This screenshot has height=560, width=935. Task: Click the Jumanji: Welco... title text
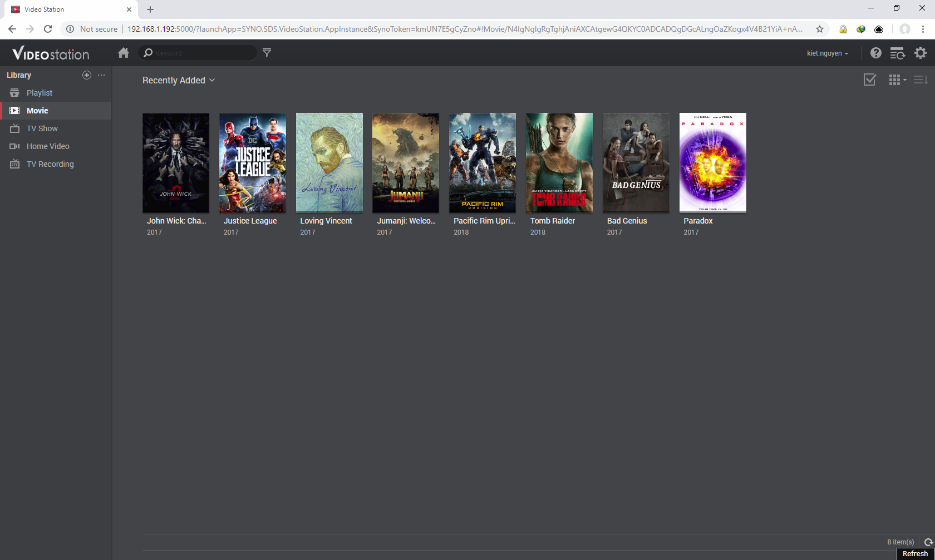coord(406,221)
